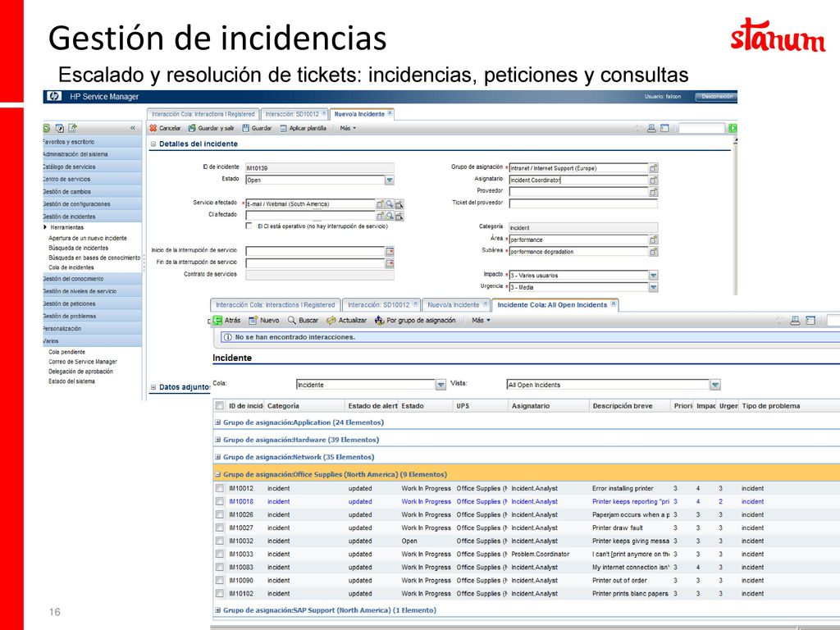Open the highlighted IM10018 incident link
The image size is (840, 630).
pyautogui.click(x=241, y=501)
